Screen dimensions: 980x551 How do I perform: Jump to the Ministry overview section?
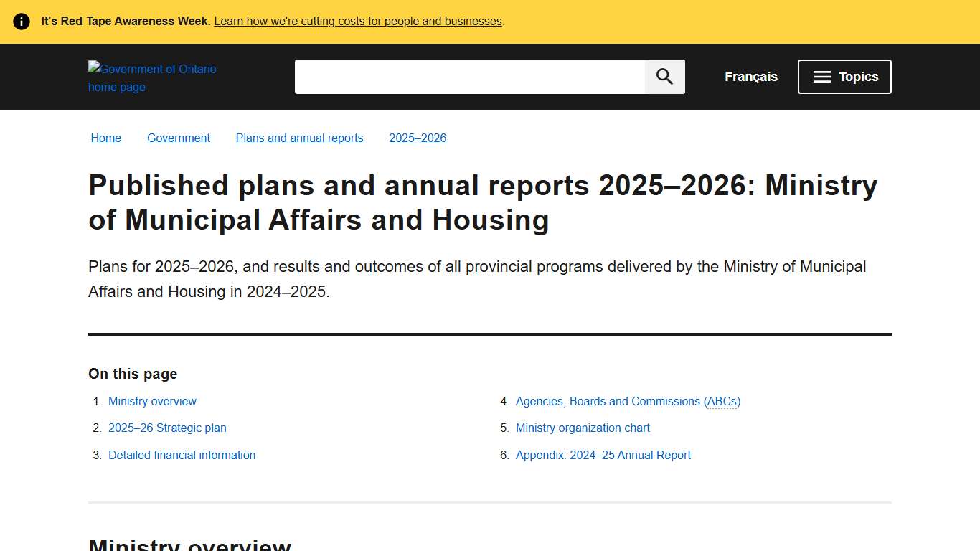click(x=152, y=401)
